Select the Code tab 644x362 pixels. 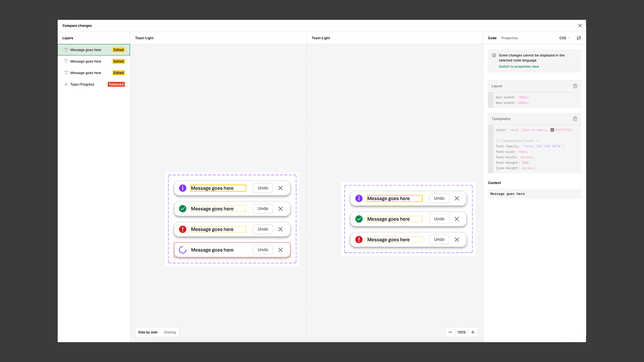492,38
